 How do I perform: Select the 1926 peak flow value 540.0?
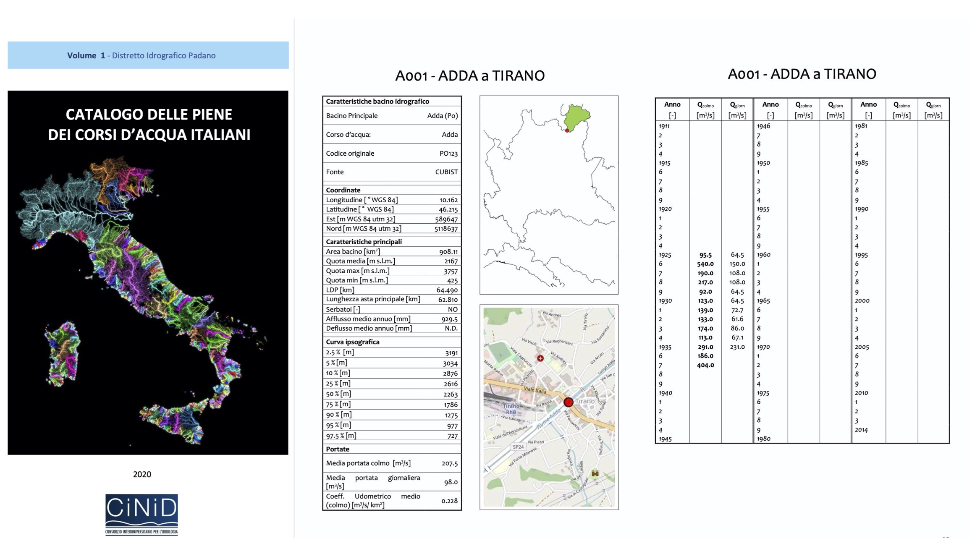(x=705, y=264)
